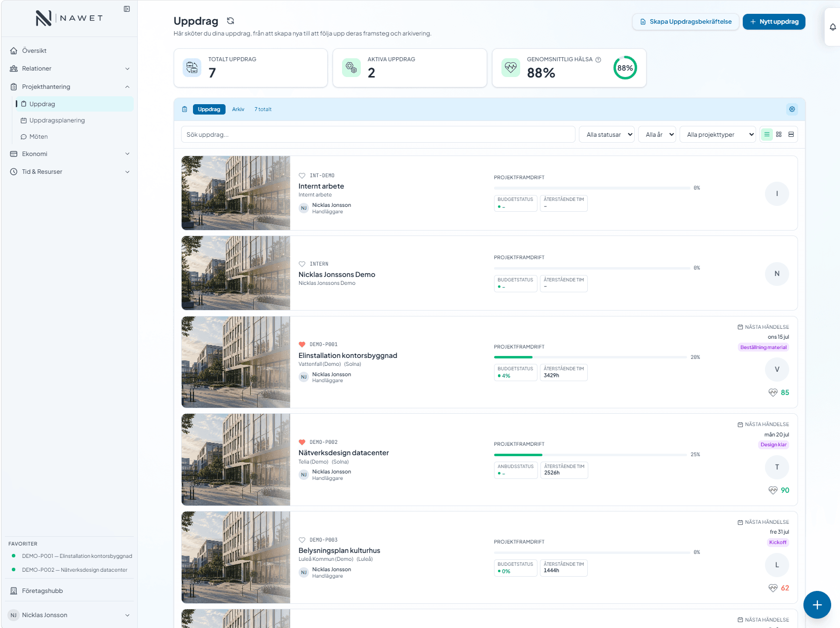Expand the Ekonomi menu
The width and height of the screenshot is (840, 628).
point(70,154)
